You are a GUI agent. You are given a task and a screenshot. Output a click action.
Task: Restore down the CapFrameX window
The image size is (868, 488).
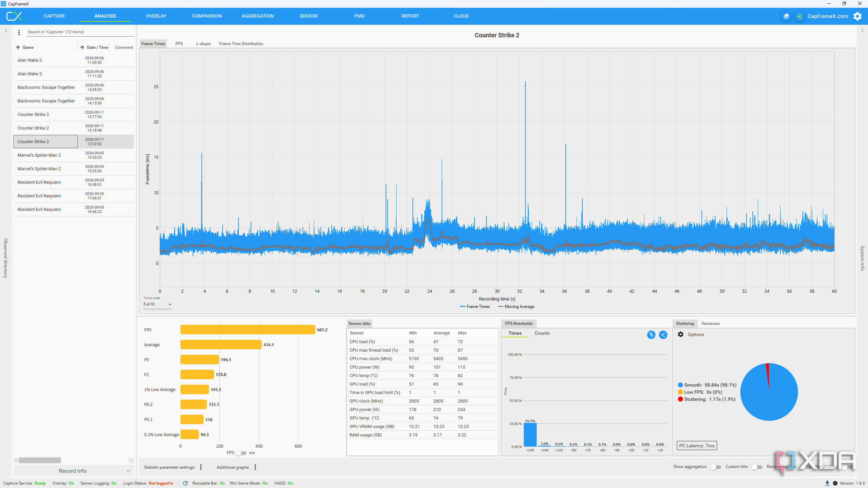coord(844,4)
